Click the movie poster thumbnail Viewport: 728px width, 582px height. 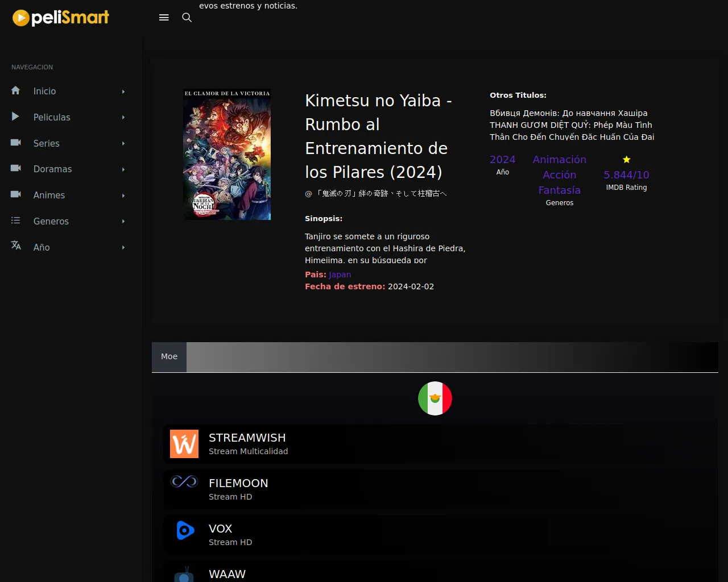click(227, 154)
